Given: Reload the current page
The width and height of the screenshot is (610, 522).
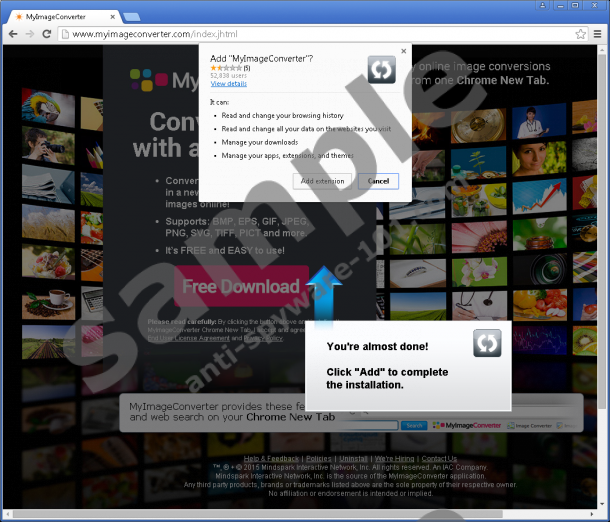Looking at the screenshot, I should point(50,34).
